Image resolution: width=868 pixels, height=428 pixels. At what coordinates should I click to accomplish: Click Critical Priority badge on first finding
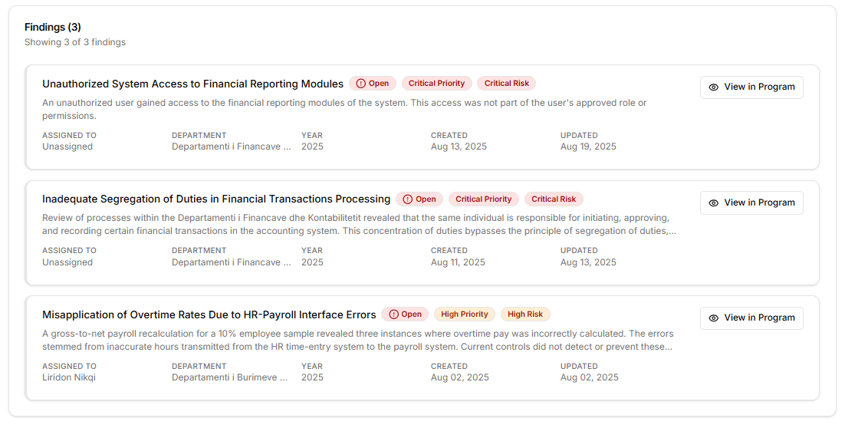coord(436,84)
